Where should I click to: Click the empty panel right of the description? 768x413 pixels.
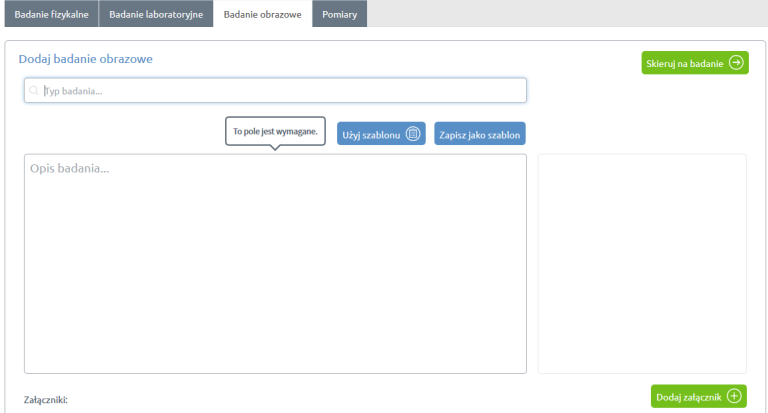click(642, 263)
